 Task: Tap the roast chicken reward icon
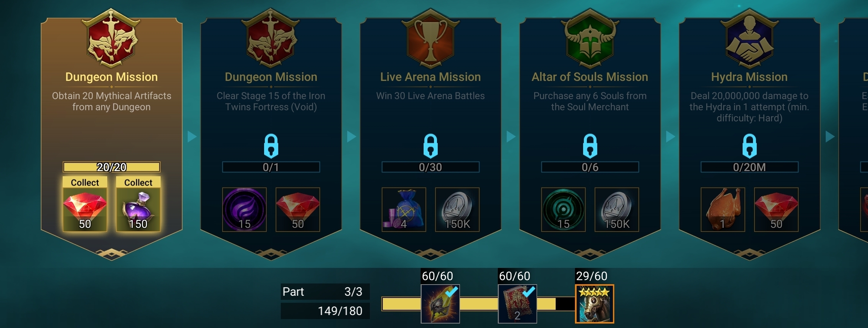pyautogui.click(x=723, y=210)
